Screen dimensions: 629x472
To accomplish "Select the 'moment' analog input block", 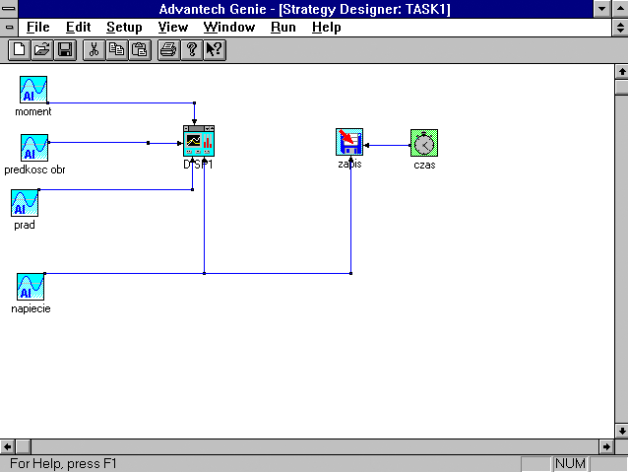I will 34,90.
